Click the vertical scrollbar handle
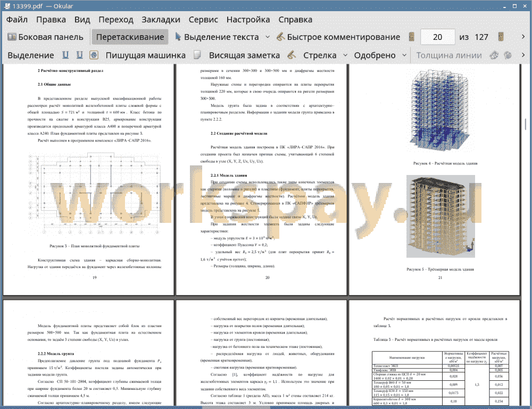 [526, 124]
